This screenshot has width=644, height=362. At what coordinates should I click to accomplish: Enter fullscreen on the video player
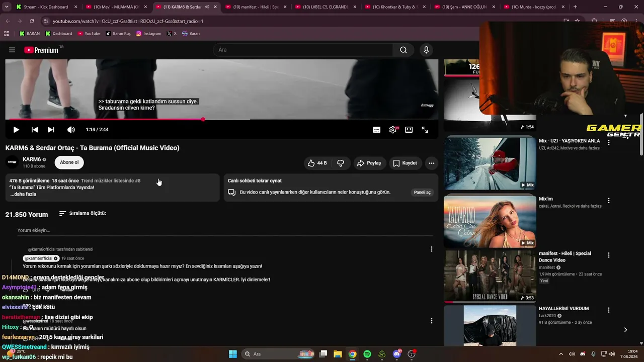[425, 130]
